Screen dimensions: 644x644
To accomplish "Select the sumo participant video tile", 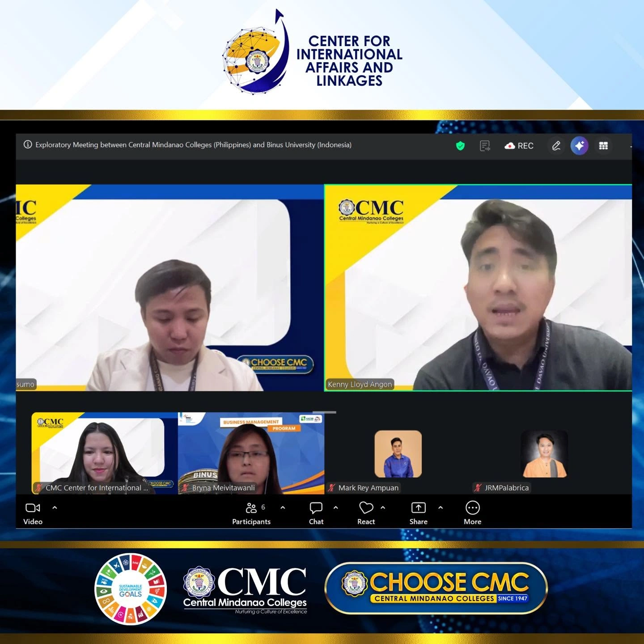I will click(170, 288).
